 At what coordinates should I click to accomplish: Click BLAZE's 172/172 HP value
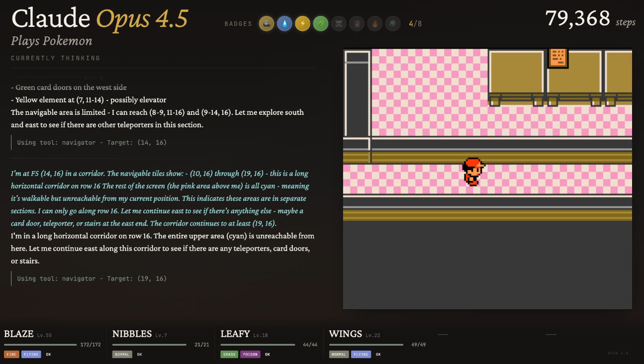point(91,345)
